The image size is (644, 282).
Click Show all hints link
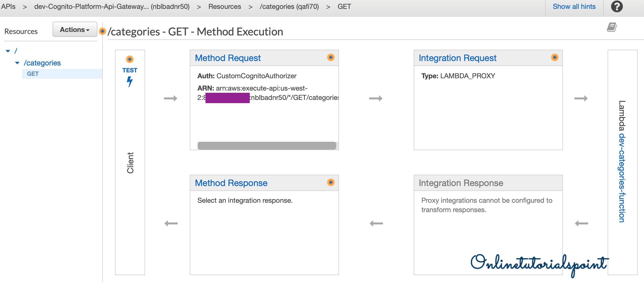coord(574,6)
